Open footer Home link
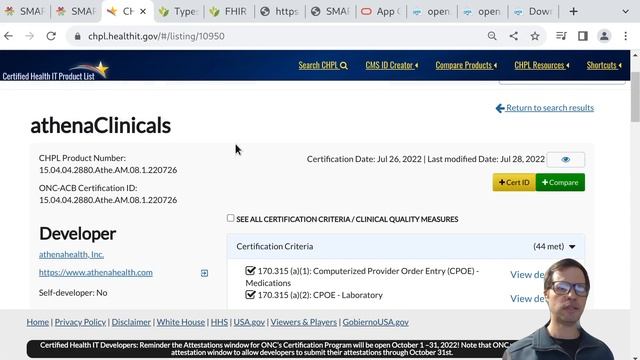 38,322
